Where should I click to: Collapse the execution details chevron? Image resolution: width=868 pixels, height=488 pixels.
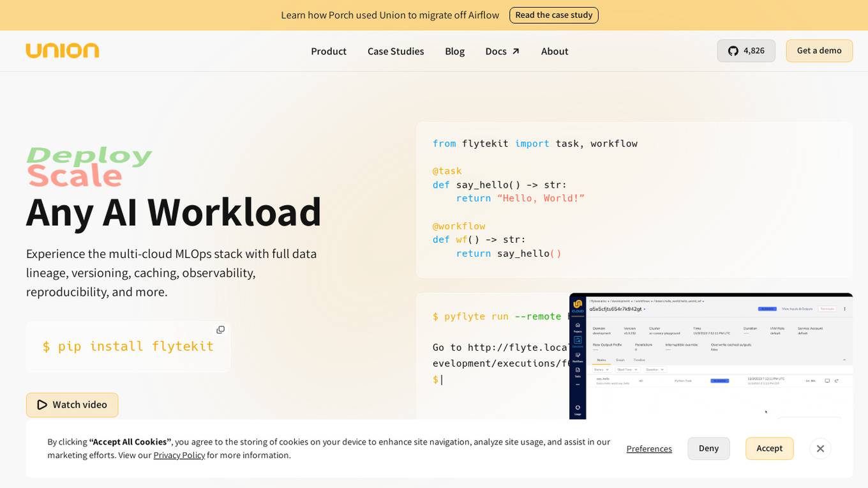click(x=844, y=360)
